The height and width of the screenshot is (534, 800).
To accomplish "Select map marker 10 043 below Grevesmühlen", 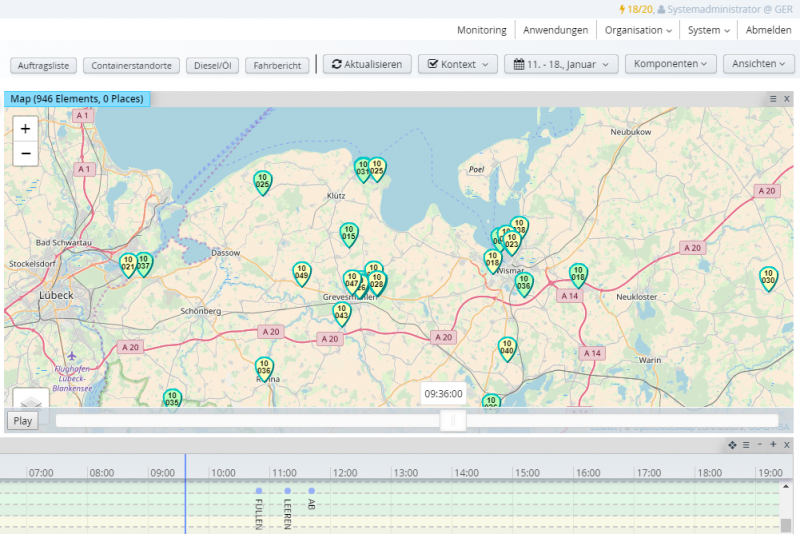I will click(342, 314).
